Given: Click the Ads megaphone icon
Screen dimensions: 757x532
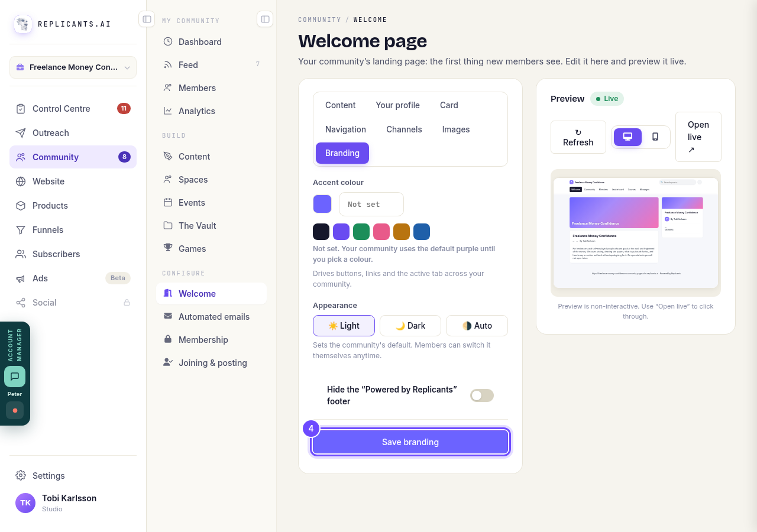Looking at the screenshot, I should click(21, 278).
